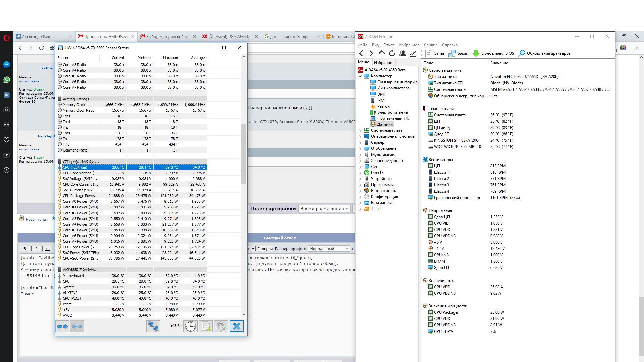Screen dimensions: 644x362
Task: Toggle italic formatting button
Action: pyautogui.click(x=36, y=249)
